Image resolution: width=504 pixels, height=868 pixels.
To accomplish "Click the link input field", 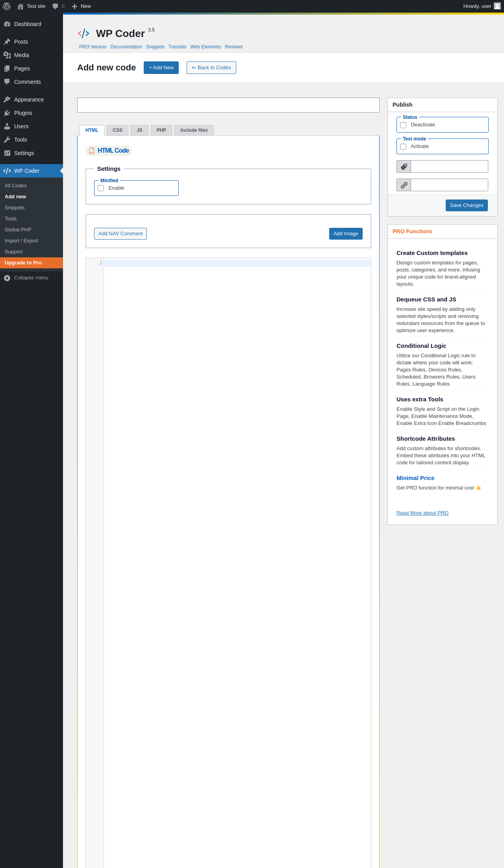I will pos(449,185).
